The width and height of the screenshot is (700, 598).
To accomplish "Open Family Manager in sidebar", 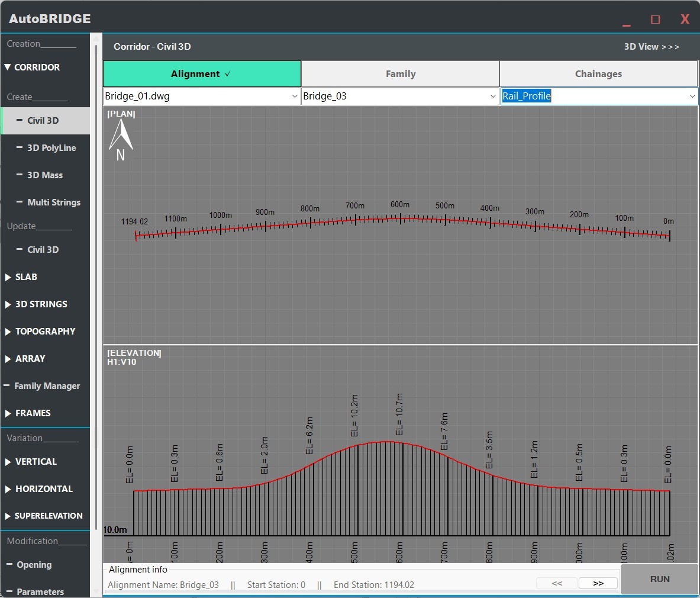I will (47, 386).
